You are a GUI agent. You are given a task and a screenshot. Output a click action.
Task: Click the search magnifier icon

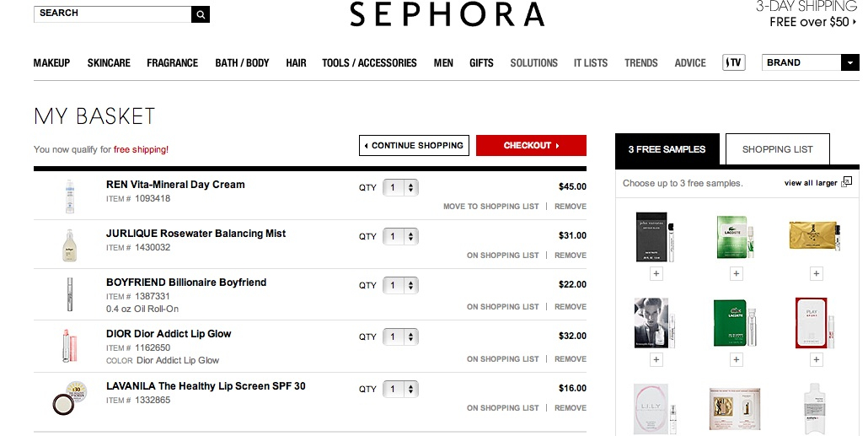[x=201, y=14]
